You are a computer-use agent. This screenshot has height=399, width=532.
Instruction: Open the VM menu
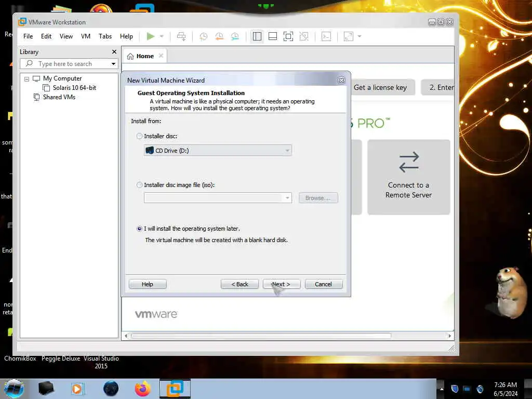point(86,36)
